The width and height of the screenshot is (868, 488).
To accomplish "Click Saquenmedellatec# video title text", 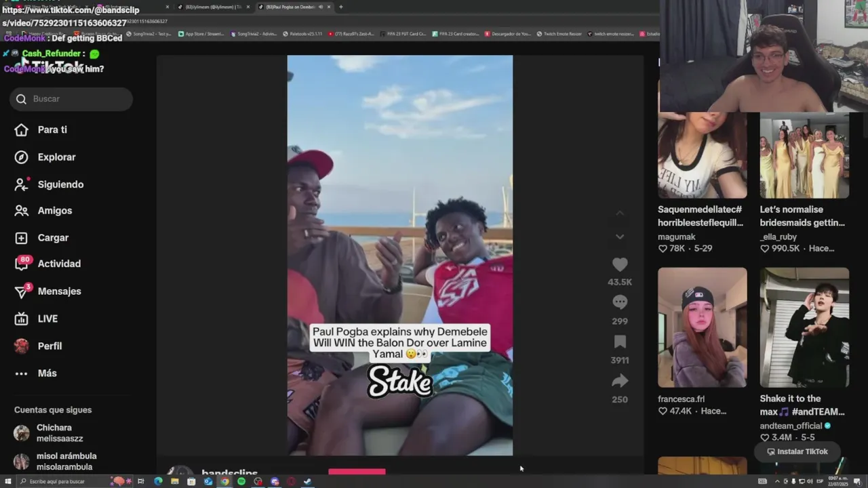I will point(701,216).
